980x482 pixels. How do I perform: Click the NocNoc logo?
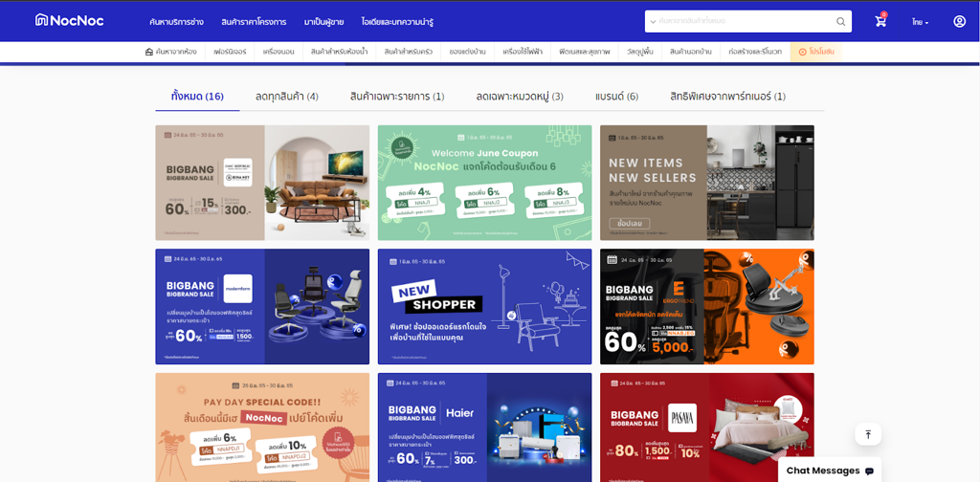pos(69,21)
